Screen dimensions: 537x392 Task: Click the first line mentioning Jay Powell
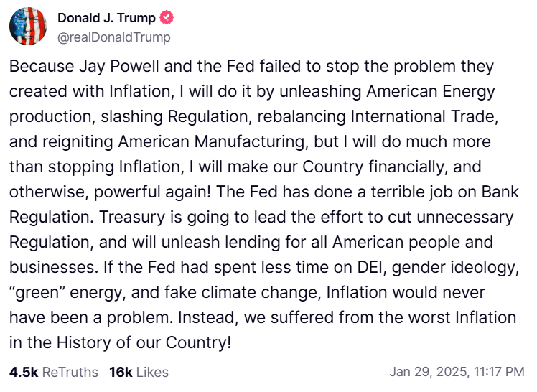tap(251, 67)
